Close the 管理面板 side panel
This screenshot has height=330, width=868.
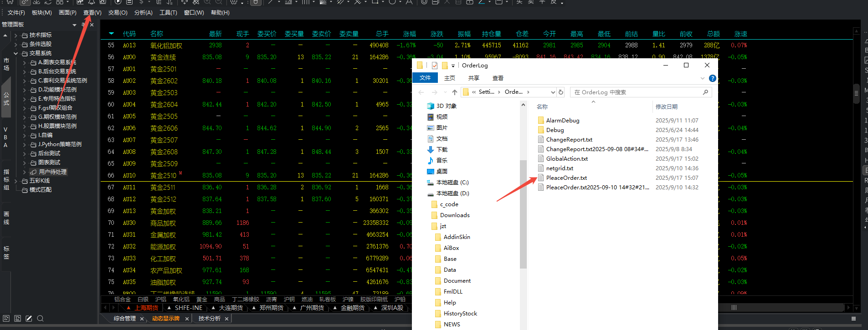tap(92, 25)
